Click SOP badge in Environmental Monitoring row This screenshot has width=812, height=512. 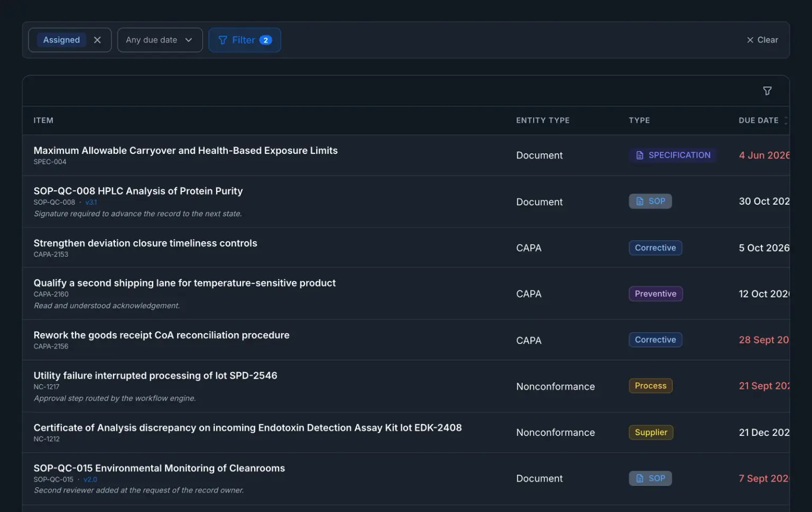650,478
